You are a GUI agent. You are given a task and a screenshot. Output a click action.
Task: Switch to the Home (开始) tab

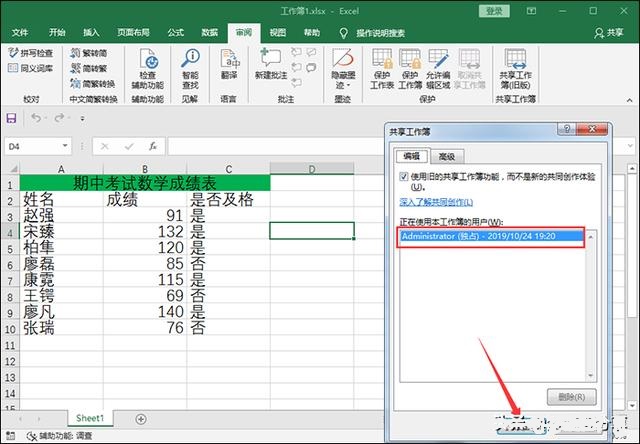coord(57,33)
